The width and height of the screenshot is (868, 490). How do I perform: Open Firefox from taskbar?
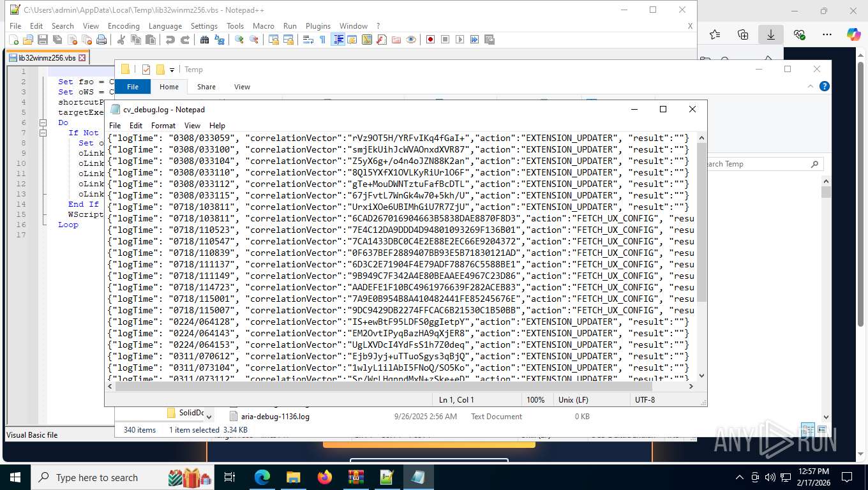(x=325, y=477)
